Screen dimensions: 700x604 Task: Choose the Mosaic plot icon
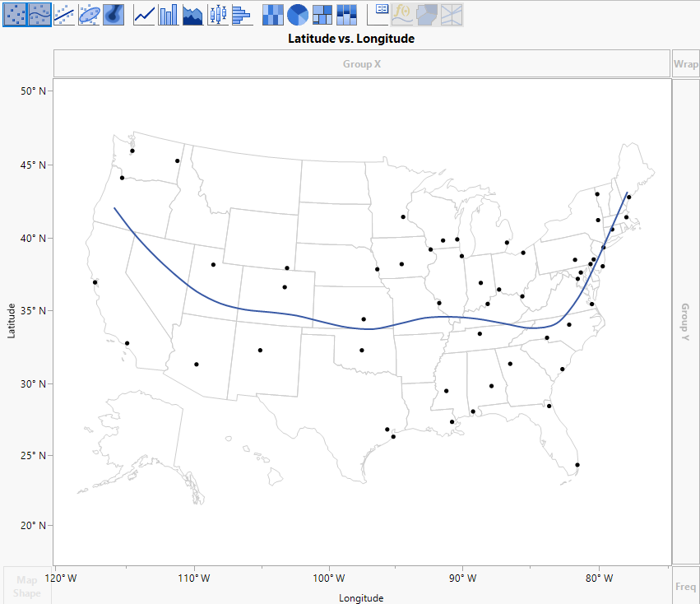click(346, 14)
